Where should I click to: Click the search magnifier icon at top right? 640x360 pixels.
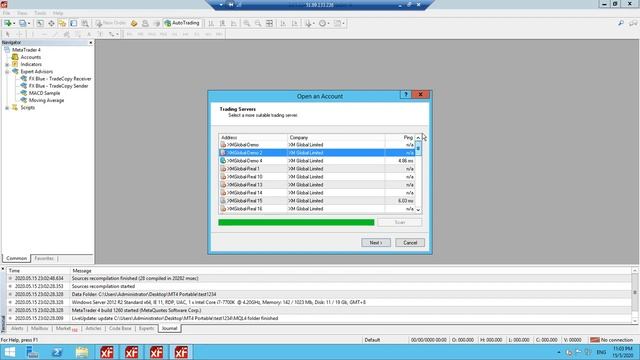[x=621, y=23]
